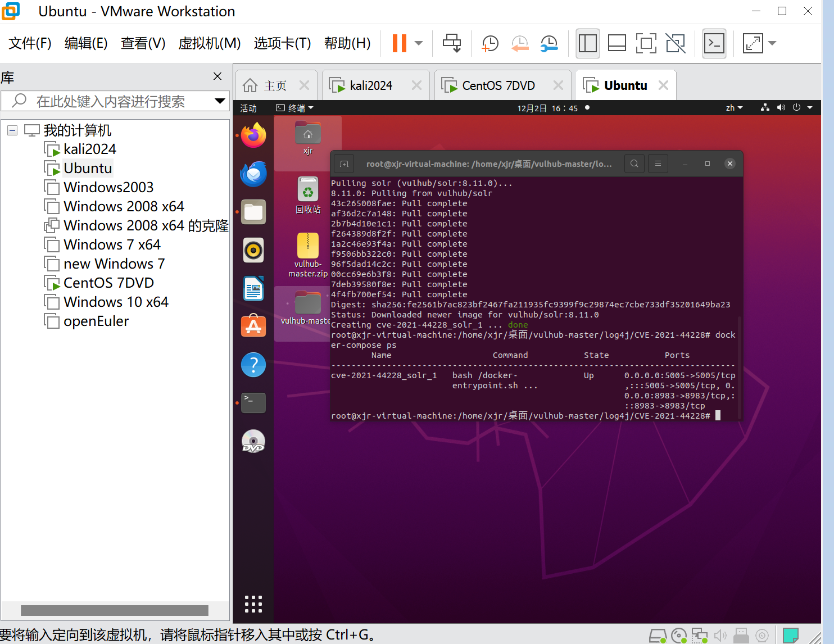This screenshot has width=834, height=644.
Task: Open the 帮助(H) menu
Action: pyautogui.click(x=347, y=43)
